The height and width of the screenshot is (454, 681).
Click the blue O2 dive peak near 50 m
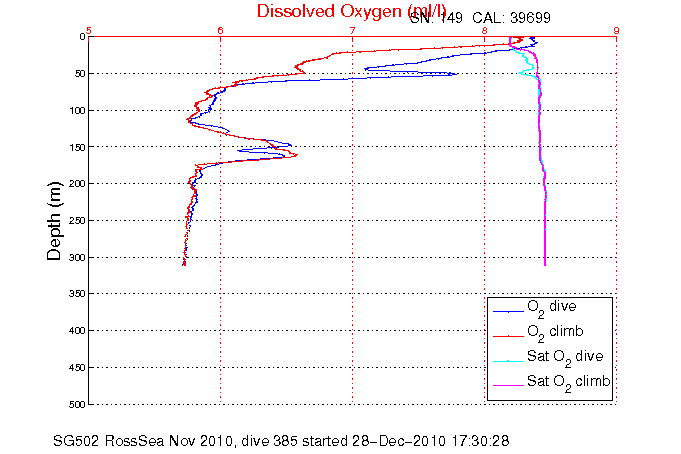pyautogui.click(x=454, y=74)
